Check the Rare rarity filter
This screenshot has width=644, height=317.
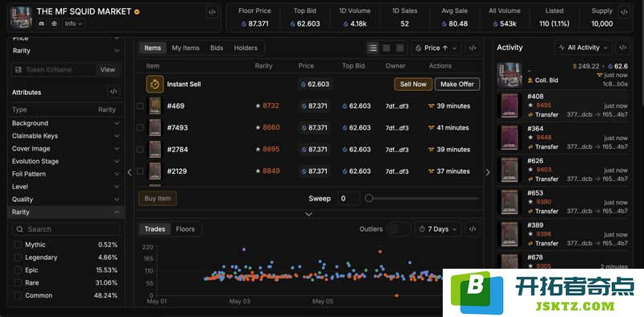(18, 283)
